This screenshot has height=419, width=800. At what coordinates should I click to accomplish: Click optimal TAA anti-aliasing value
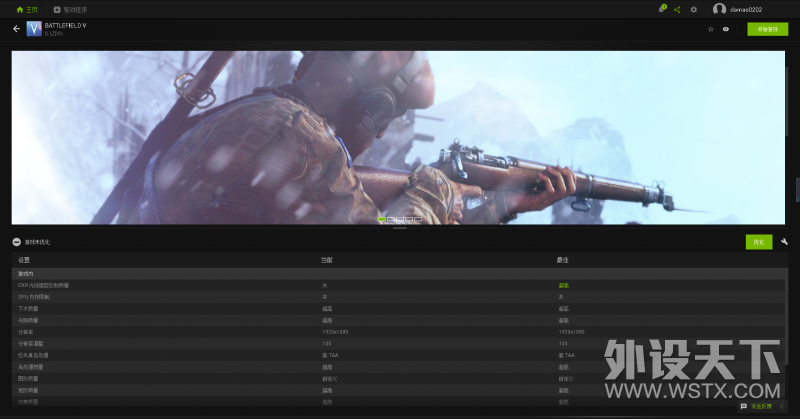tap(566, 356)
